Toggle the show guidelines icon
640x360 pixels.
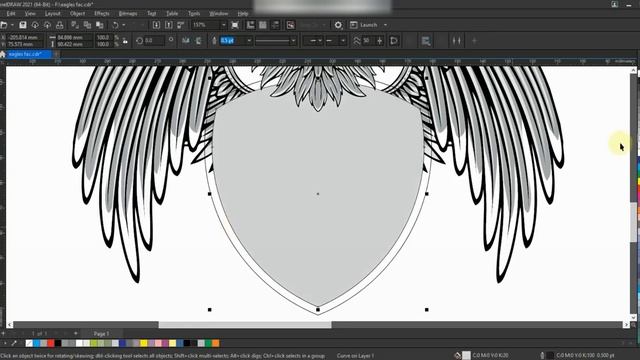tap(276, 25)
